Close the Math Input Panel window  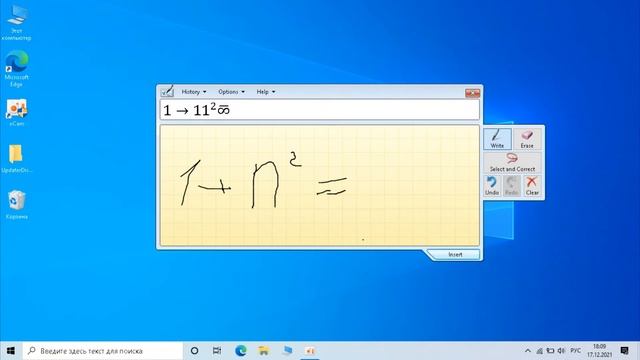coord(472,93)
